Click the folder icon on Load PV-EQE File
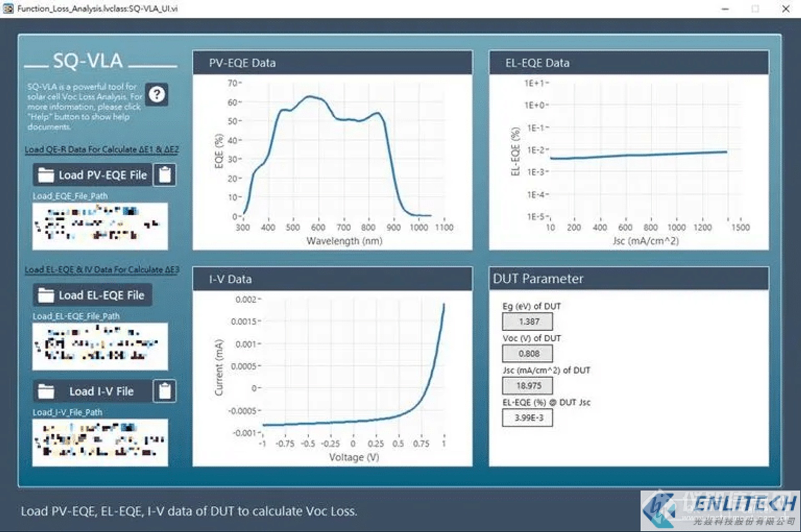801x532 pixels. pos(46,175)
